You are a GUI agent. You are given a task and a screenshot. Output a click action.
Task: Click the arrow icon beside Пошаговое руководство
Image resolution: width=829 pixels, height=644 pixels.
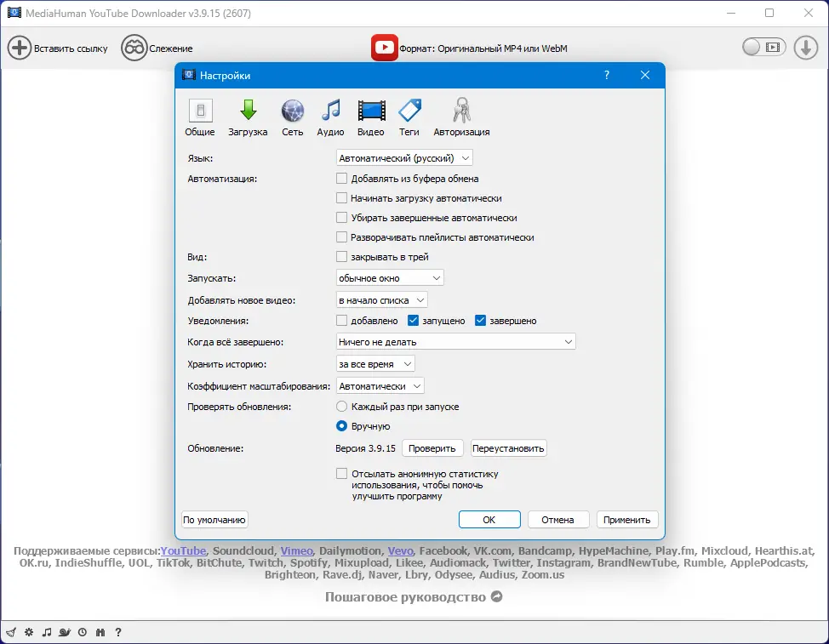coord(496,596)
